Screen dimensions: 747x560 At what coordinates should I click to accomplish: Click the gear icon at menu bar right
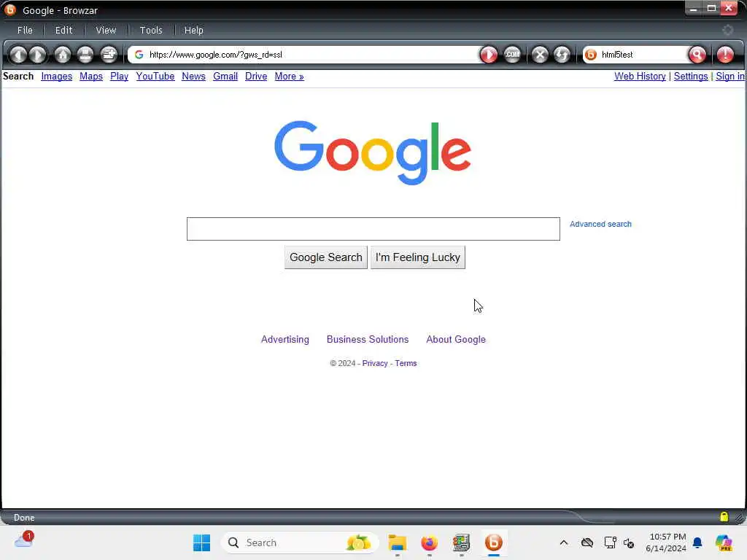[727, 30]
